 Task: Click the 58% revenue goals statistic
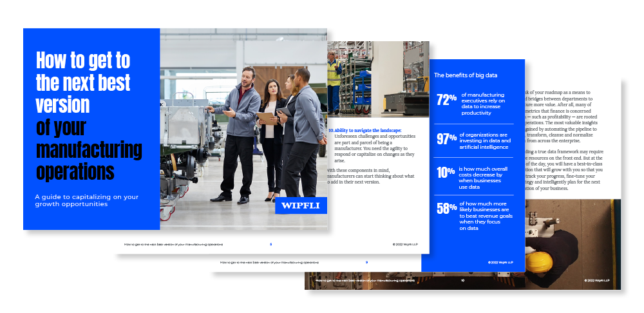pyautogui.click(x=446, y=208)
